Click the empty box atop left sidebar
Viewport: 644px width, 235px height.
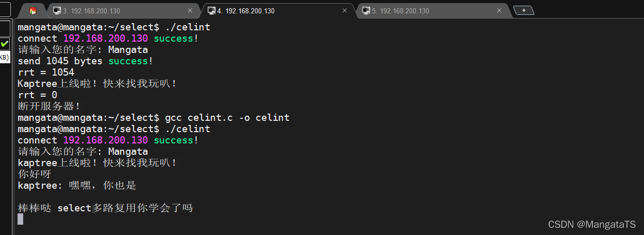[x=5, y=10]
